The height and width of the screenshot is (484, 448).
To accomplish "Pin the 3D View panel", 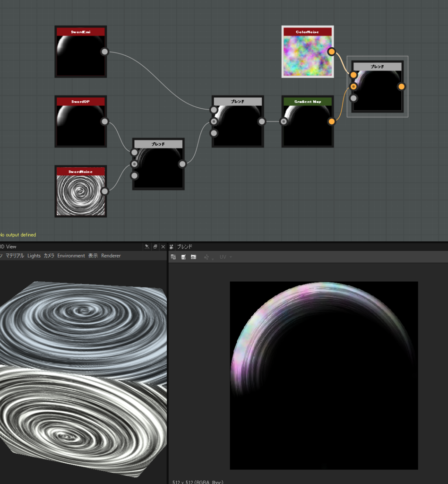I will (147, 247).
